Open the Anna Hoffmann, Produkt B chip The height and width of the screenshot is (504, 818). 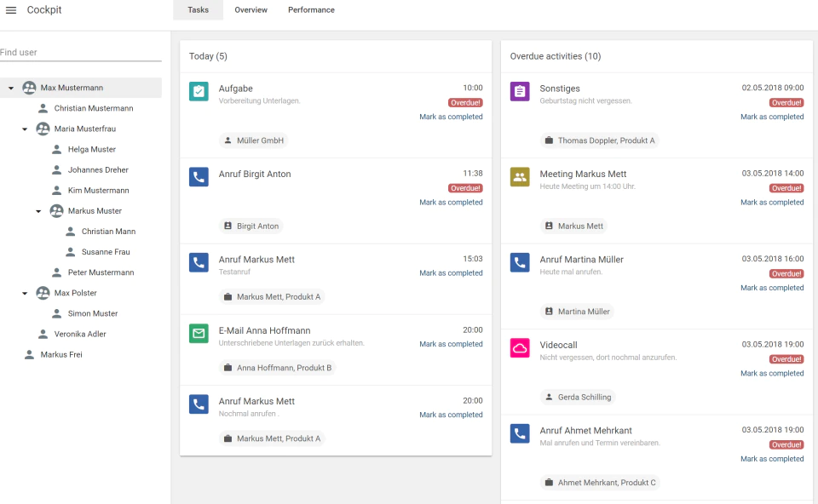click(278, 368)
